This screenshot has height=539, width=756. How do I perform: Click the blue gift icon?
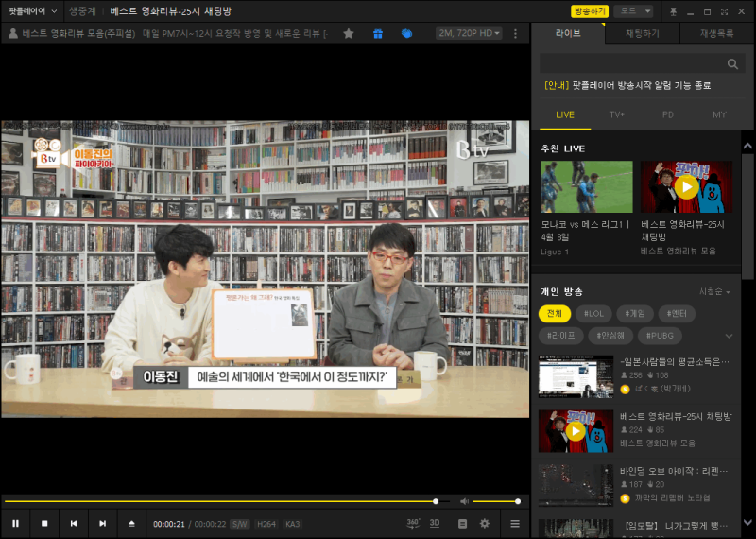[x=377, y=33]
